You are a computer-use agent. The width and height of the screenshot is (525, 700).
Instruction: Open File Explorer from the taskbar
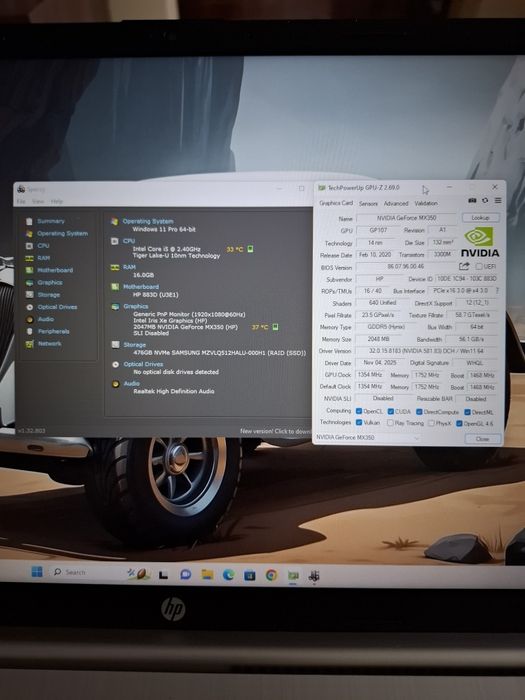207,574
